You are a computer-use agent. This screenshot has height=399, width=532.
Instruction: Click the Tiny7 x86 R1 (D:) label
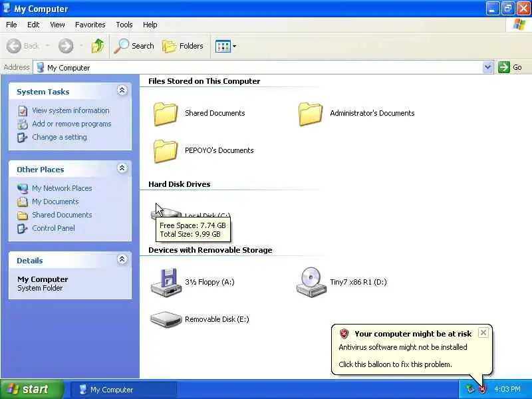358,282
